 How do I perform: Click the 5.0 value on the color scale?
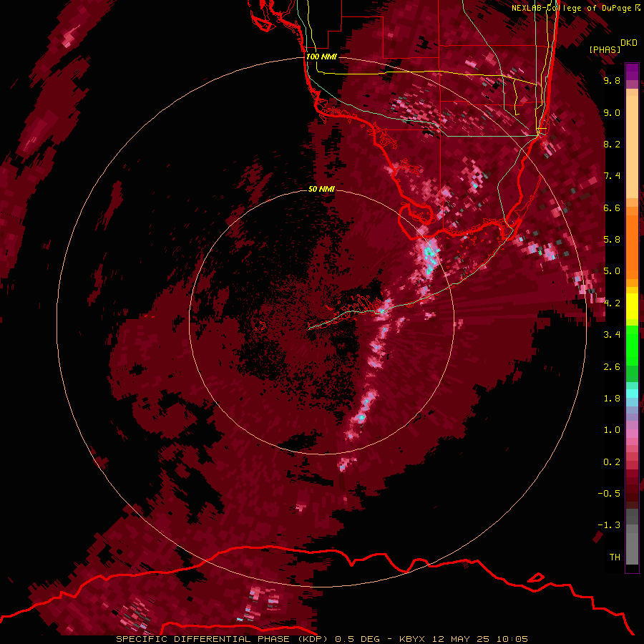click(x=612, y=271)
